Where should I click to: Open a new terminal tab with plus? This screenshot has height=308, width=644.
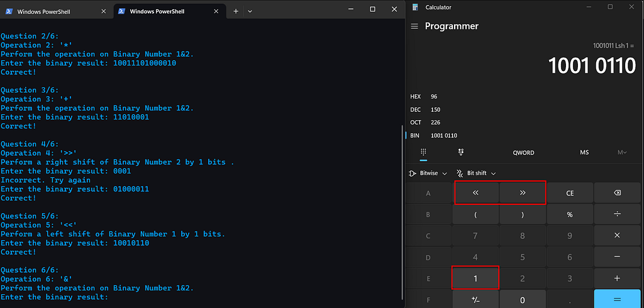[236, 11]
